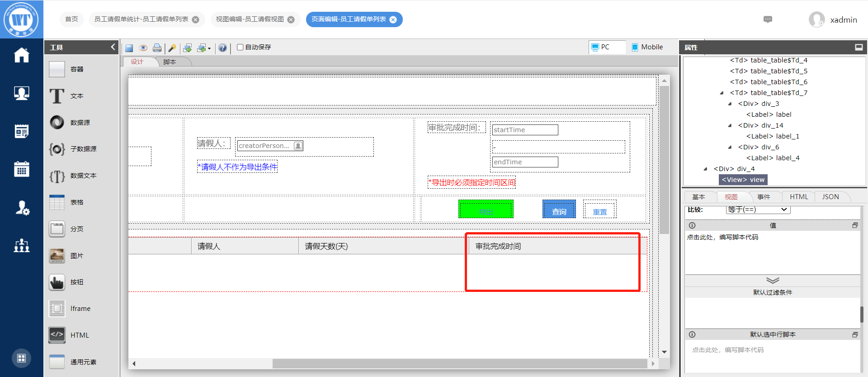The height and width of the screenshot is (377, 868).
Task: Open the calendar icon in the left sidebar
Action: [22, 169]
